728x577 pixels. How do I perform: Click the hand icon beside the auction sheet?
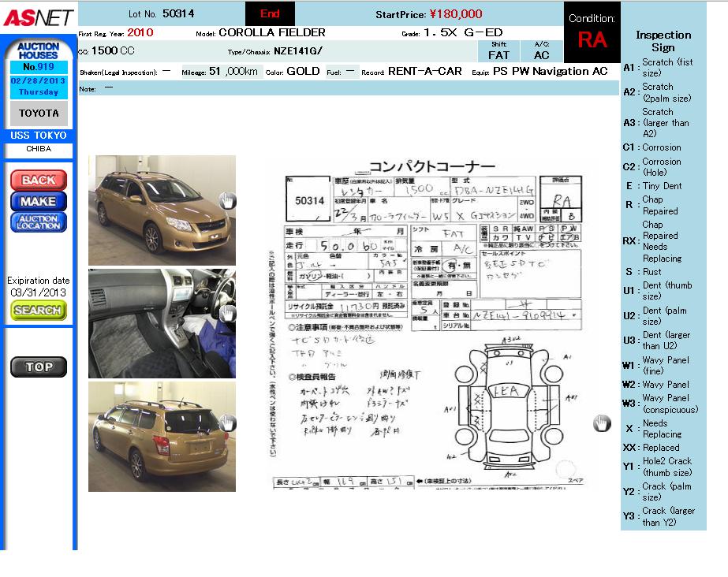point(602,423)
